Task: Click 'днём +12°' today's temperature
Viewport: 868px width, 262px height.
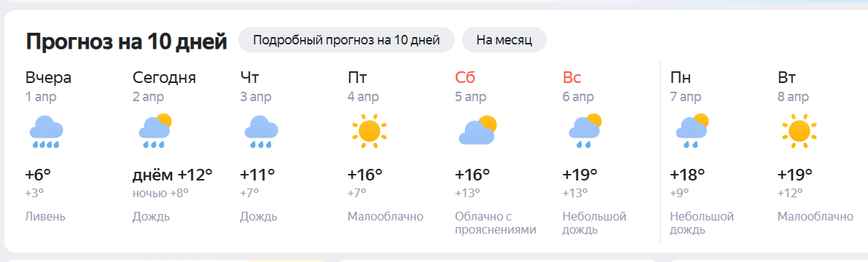Action: tap(173, 175)
